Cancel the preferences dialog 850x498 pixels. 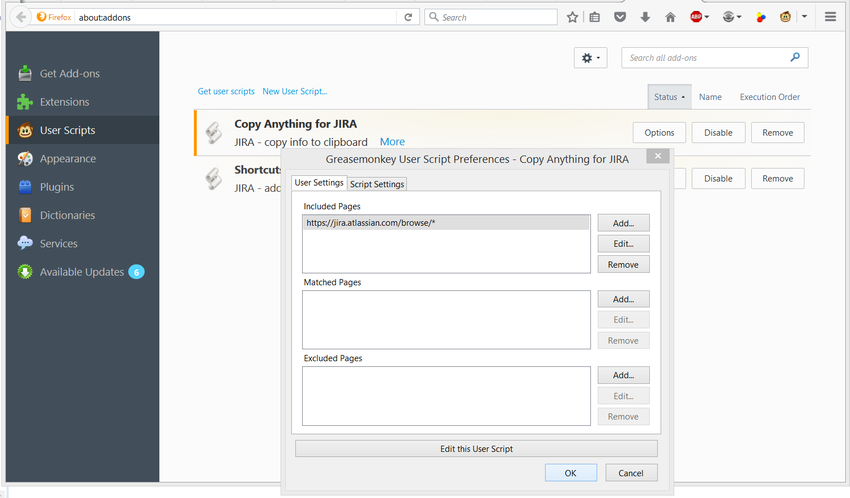[x=631, y=473]
